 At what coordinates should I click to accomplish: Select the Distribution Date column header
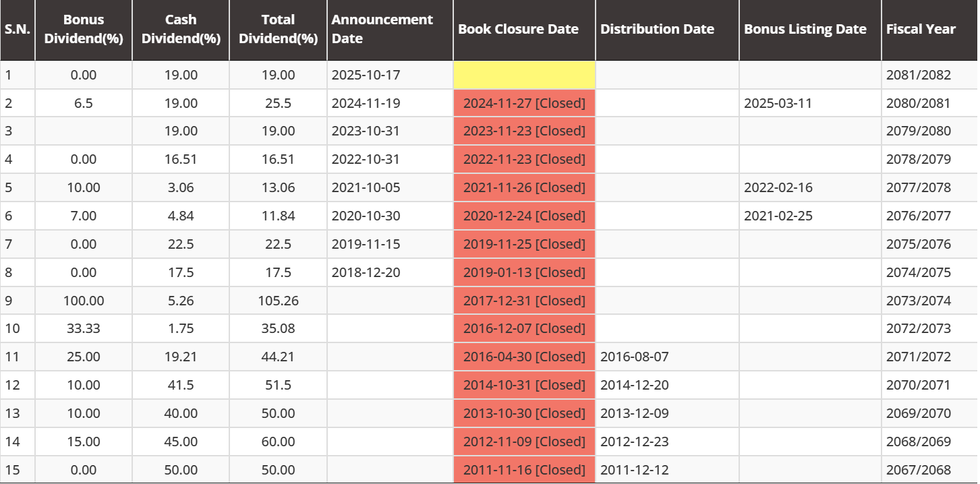pos(657,30)
